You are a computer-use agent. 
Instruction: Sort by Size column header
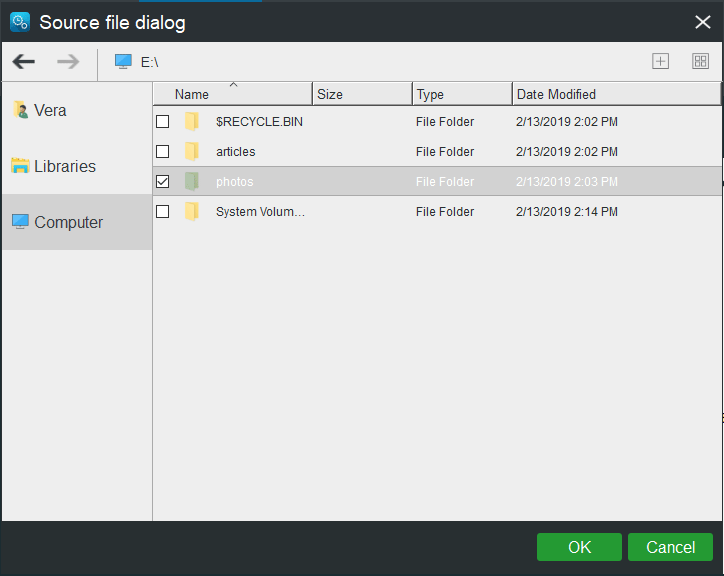point(362,94)
